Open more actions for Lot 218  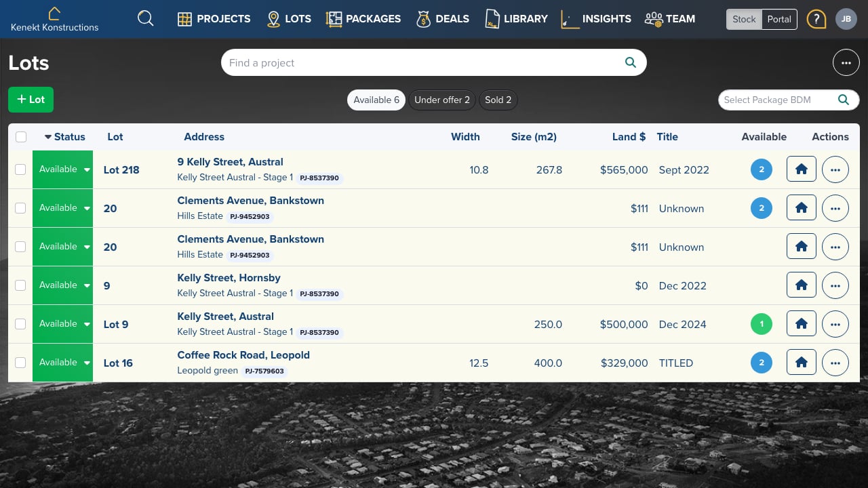pyautogui.click(x=835, y=169)
